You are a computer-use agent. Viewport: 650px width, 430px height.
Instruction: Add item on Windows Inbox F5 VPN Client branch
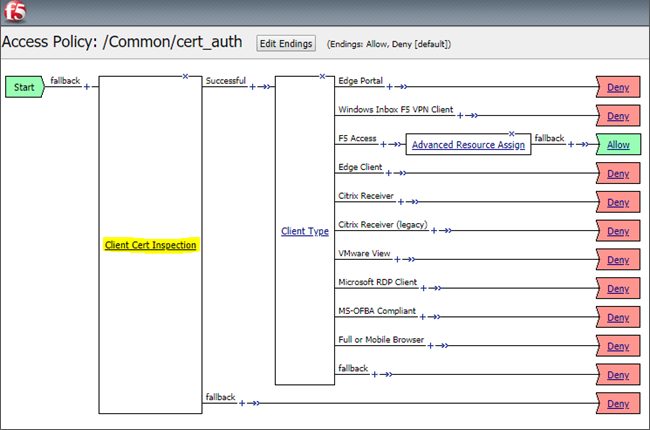[x=460, y=116]
